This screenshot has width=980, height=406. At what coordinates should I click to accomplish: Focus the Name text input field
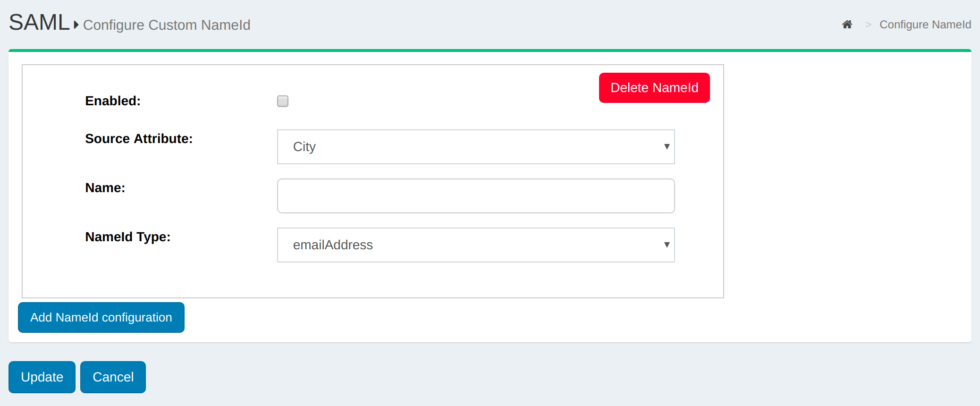tap(476, 196)
